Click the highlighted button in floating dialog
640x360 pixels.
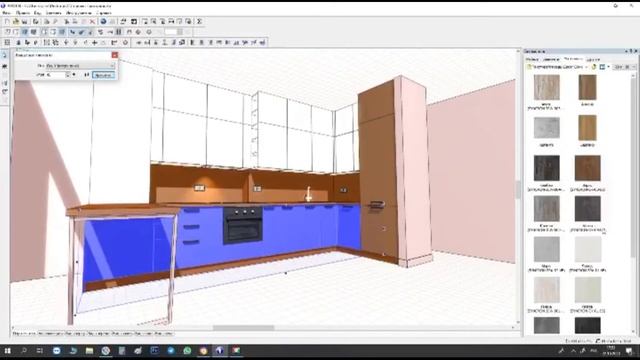point(103,75)
